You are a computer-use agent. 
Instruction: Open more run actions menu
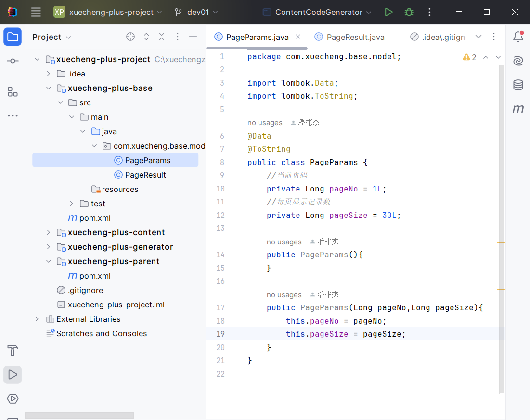click(429, 12)
